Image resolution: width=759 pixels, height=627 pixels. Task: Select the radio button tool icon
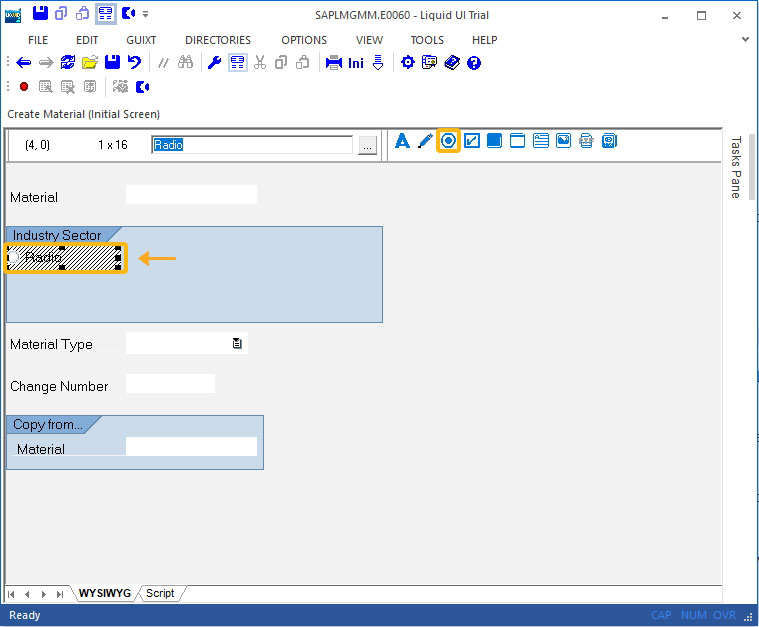pyautogui.click(x=448, y=141)
